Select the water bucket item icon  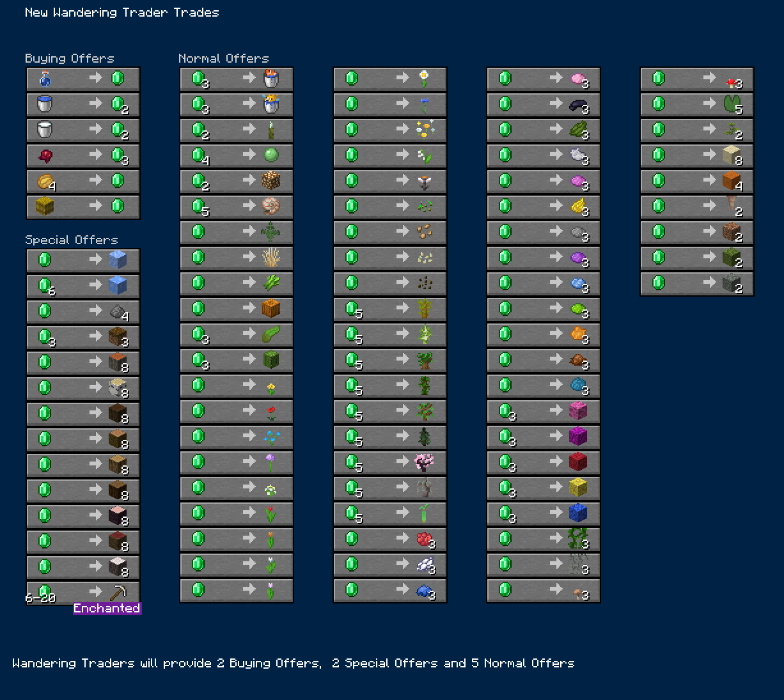pyautogui.click(x=45, y=104)
